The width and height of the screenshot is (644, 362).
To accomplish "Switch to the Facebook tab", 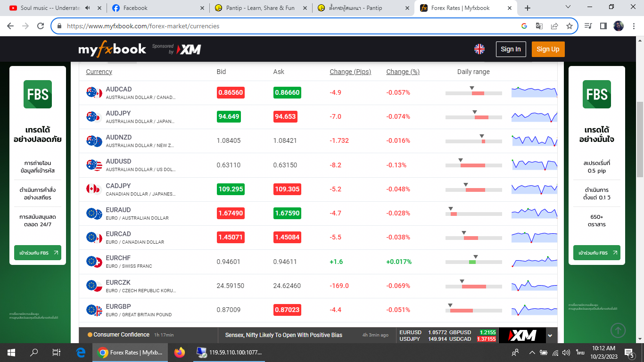I will 158,8.
